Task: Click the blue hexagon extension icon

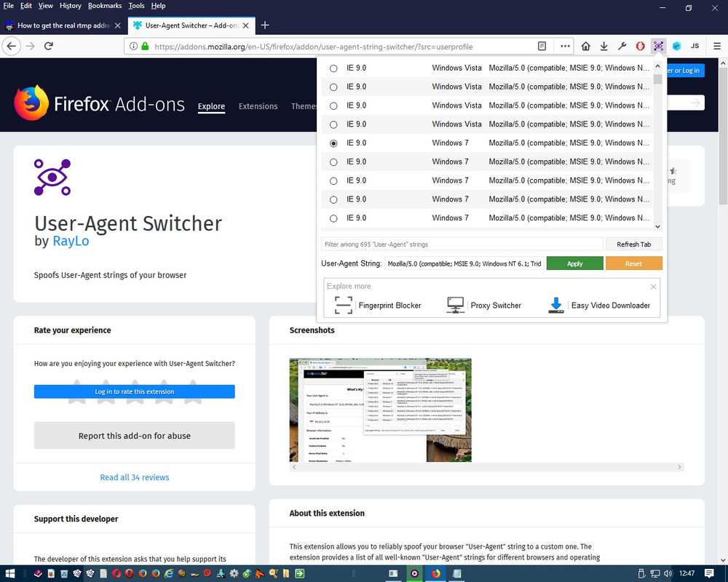Action: (x=676, y=46)
